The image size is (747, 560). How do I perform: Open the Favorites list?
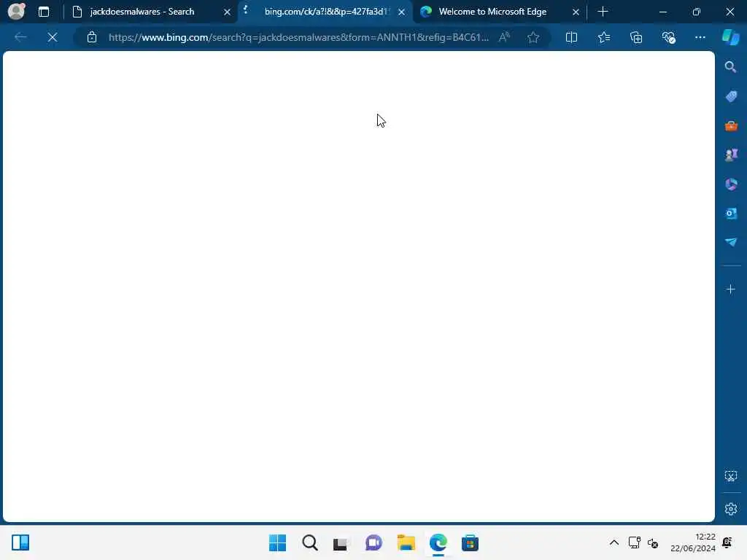coord(603,37)
